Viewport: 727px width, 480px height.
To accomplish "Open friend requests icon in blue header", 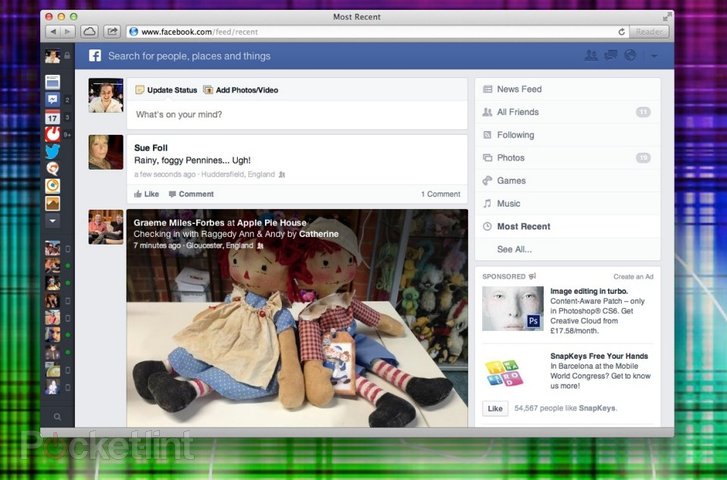I will pos(591,56).
